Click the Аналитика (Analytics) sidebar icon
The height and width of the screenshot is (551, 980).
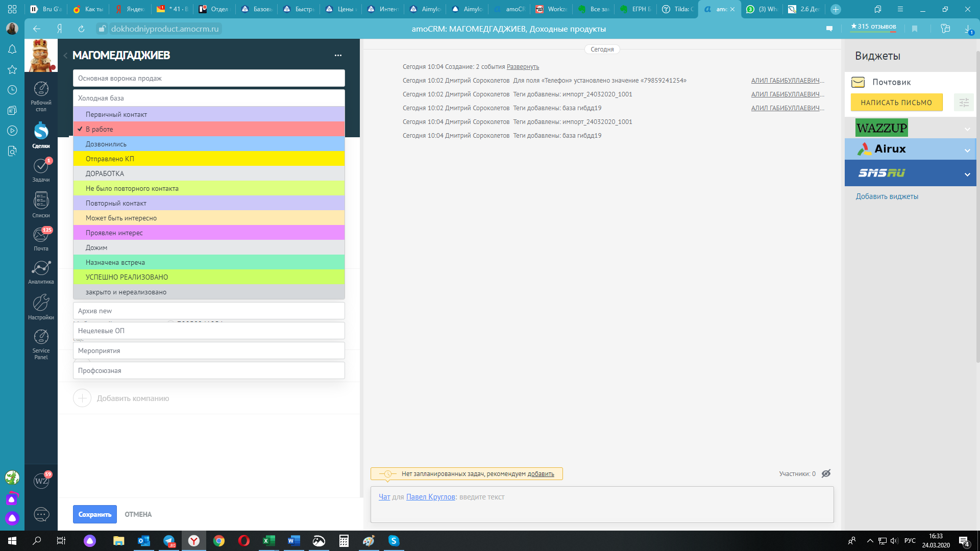coord(41,272)
